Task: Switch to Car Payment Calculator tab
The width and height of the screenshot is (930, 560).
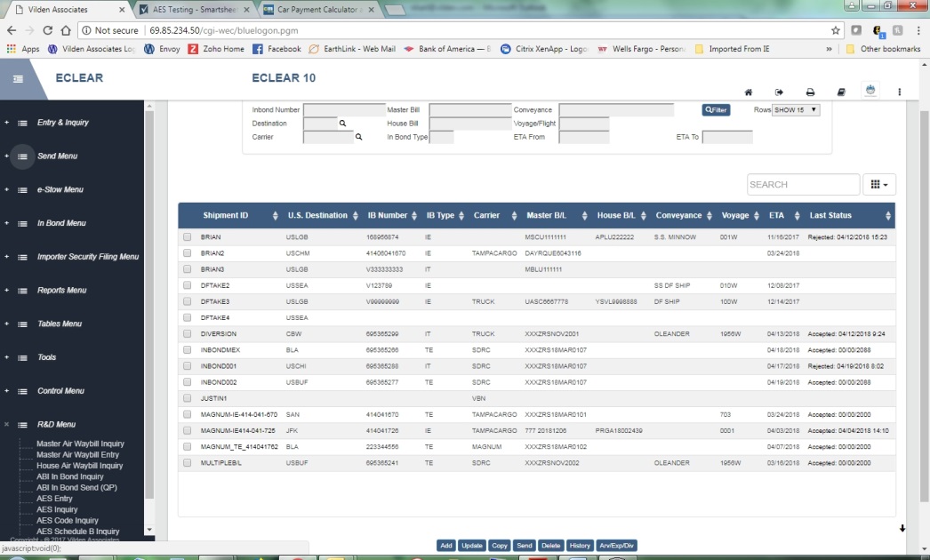Action: tap(318, 10)
